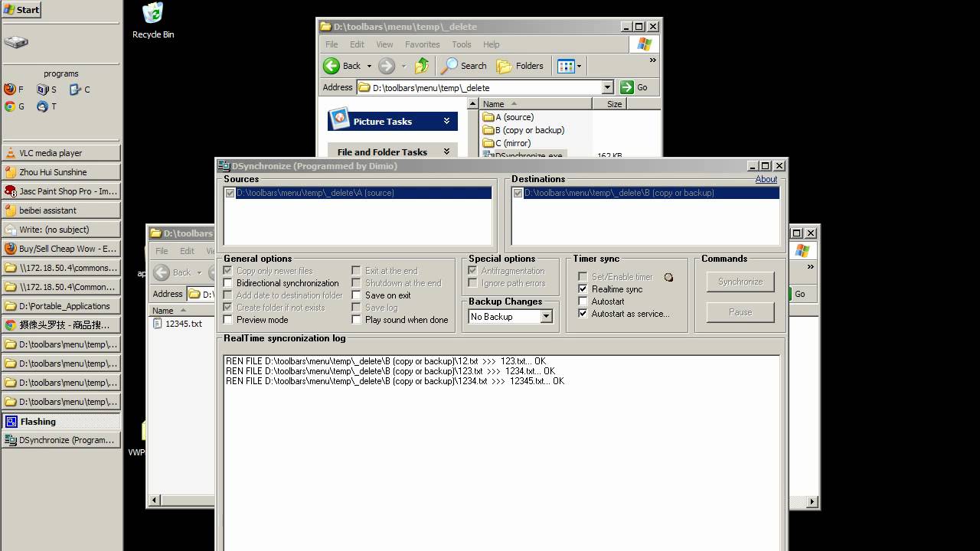The width and height of the screenshot is (980, 551).
Task: Click the timer settings icon beside Set/Enable timer
Action: (668, 277)
